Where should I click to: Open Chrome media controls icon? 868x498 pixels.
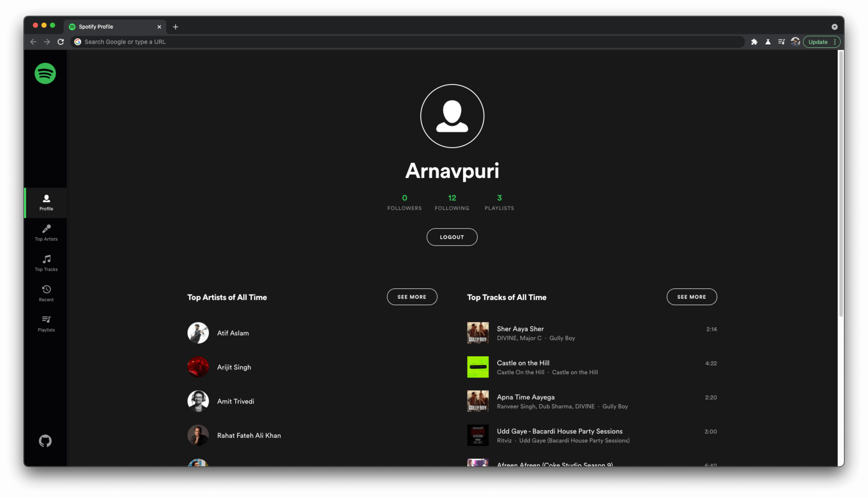click(x=781, y=42)
